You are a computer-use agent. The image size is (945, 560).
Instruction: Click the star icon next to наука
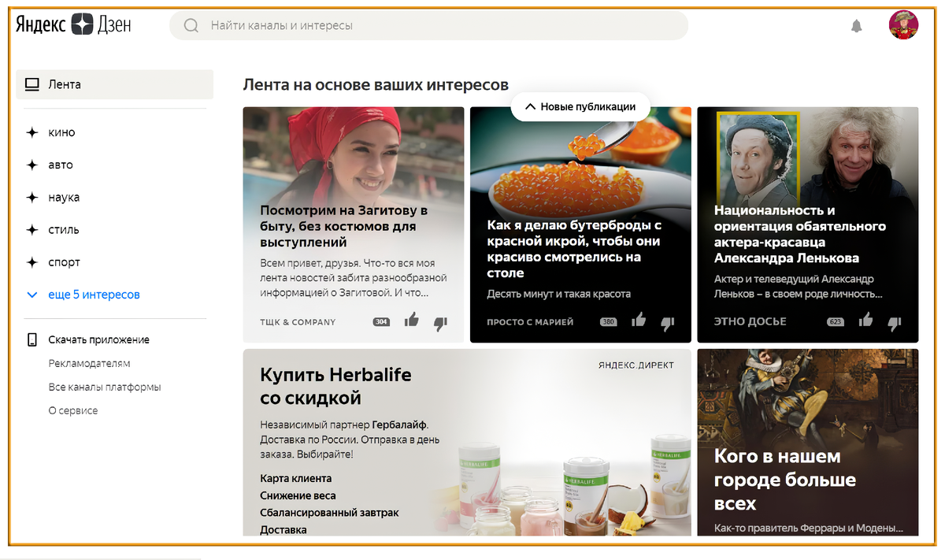32,197
